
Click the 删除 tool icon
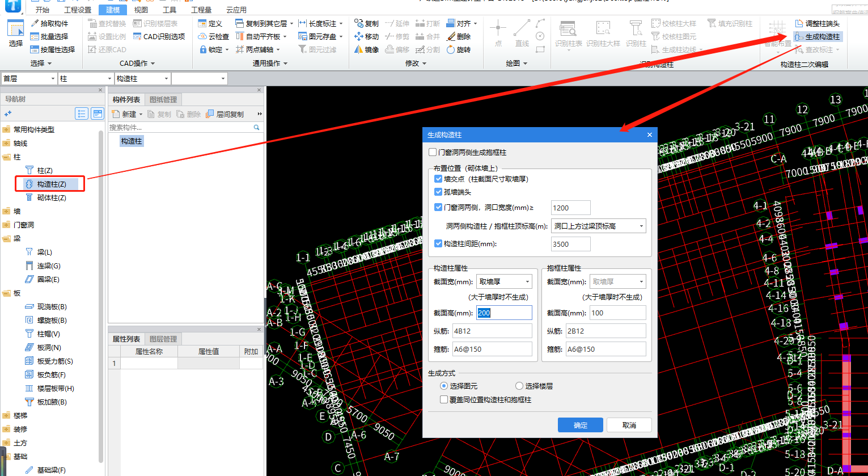click(x=451, y=36)
